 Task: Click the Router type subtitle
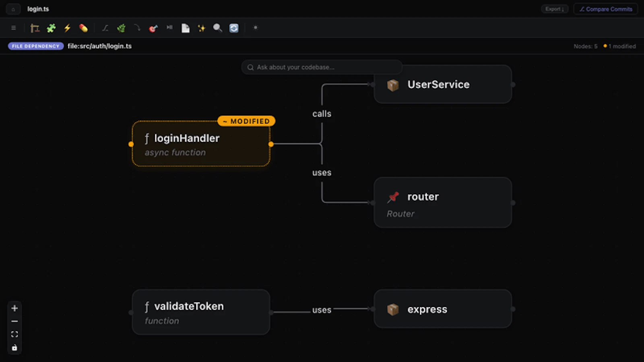coord(400,214)
